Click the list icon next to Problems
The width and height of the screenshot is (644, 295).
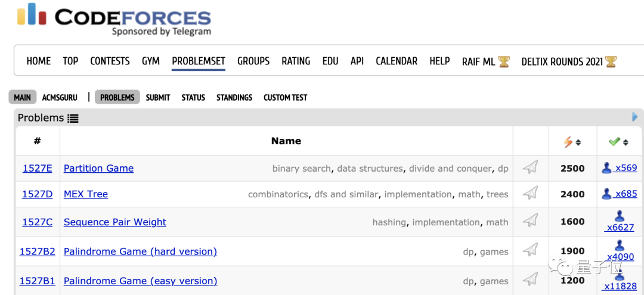tap(73, 118)
